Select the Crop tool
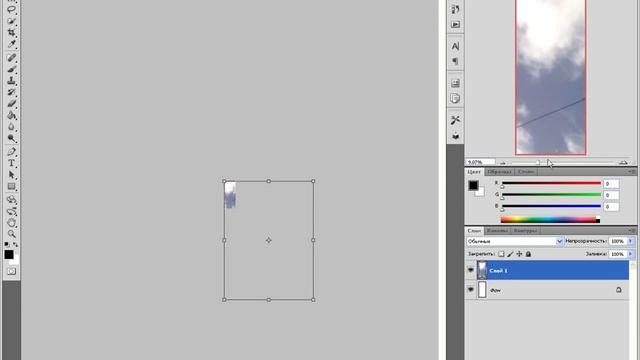The image size is (640, 360). point(11,32)
